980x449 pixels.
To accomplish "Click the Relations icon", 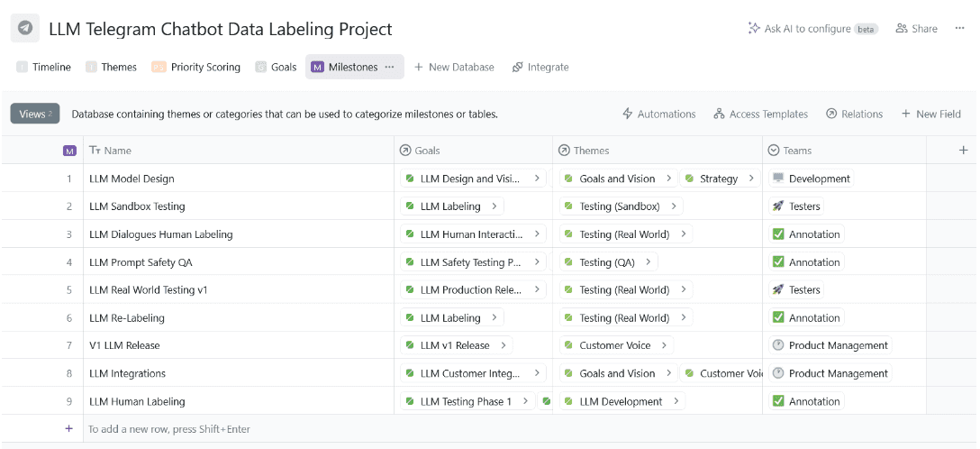I will click(x=831, y=115).
